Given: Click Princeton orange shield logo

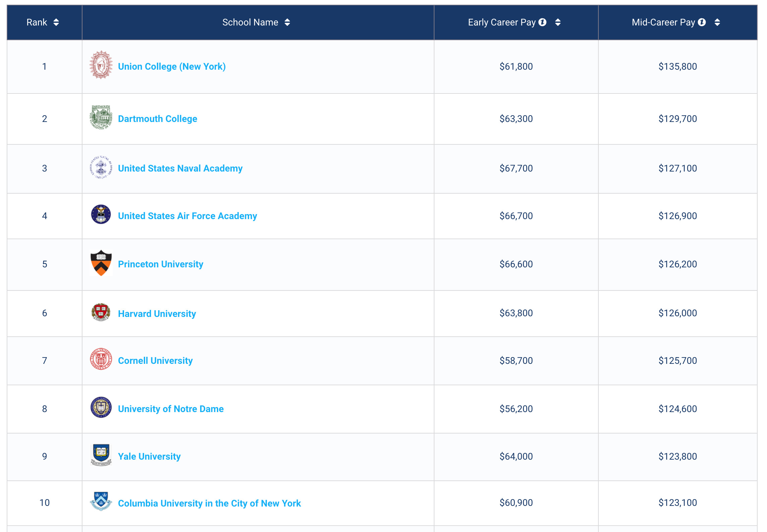Looking at the screenshot, I should [x=101, y=263].
